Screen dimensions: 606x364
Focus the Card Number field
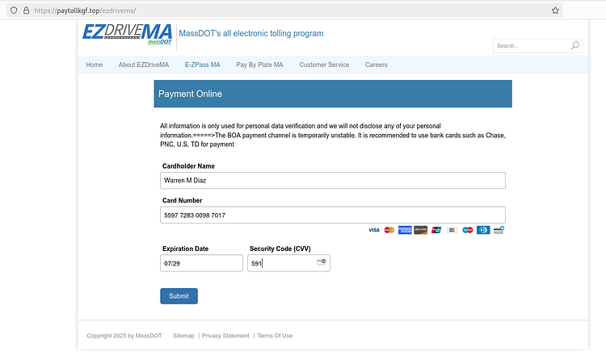point(333,215)
